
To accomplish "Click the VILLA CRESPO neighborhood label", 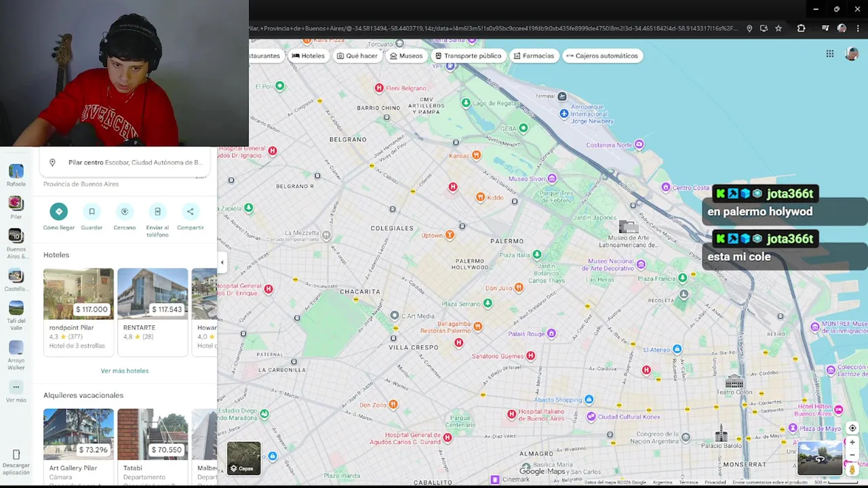I will pos(414,347).
